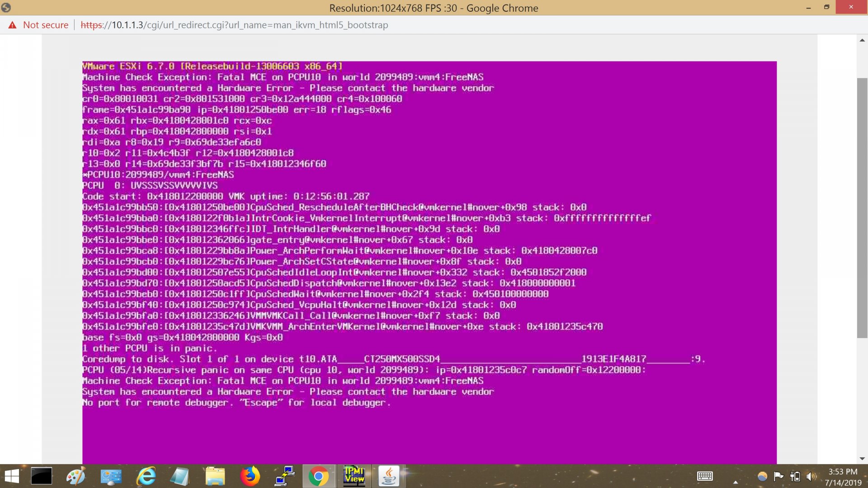Launch Firefox from the taskbar
This screenshot has width=868, height=488.
(250, 476)
